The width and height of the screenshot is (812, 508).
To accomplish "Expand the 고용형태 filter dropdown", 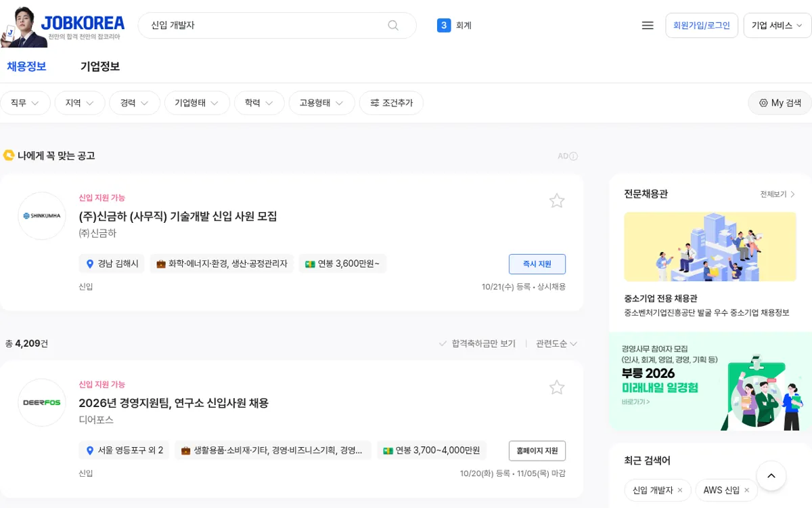I will 322,103.
